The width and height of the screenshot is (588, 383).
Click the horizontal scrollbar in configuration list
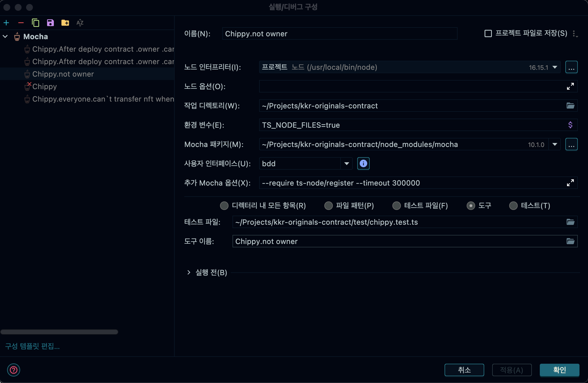click(59, 332)
